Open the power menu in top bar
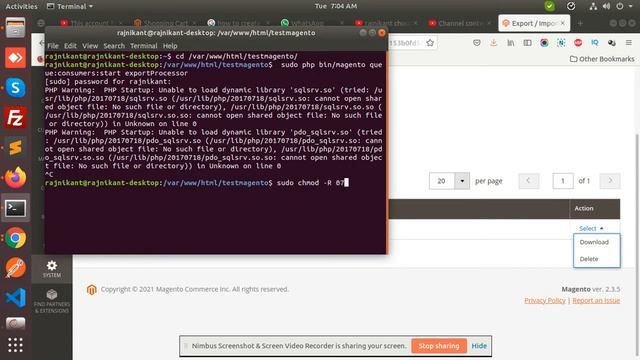This screenshot has height=360, width=640. pyautogui.click(x=620, y=6)
